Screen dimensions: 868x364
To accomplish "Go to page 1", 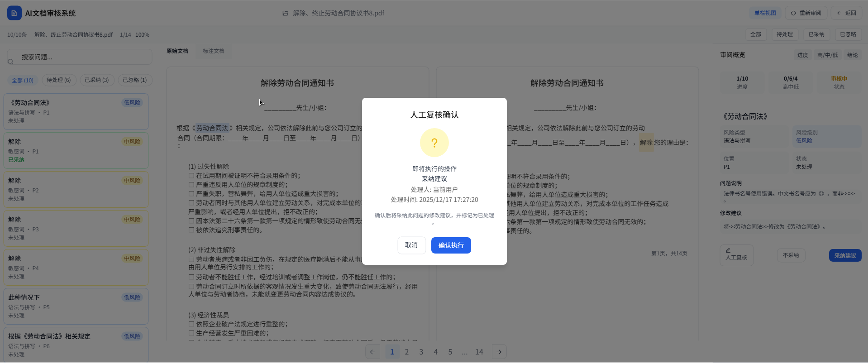I will (x=392, y=352).
